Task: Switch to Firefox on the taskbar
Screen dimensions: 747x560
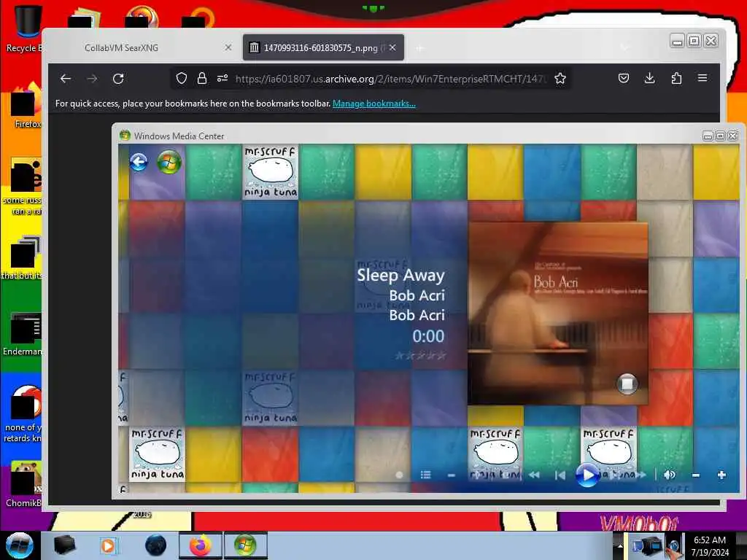Action: pos(201,545)
